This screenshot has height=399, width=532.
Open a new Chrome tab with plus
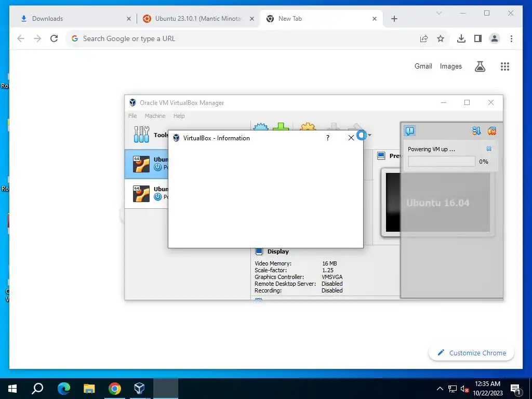[394, 19]
